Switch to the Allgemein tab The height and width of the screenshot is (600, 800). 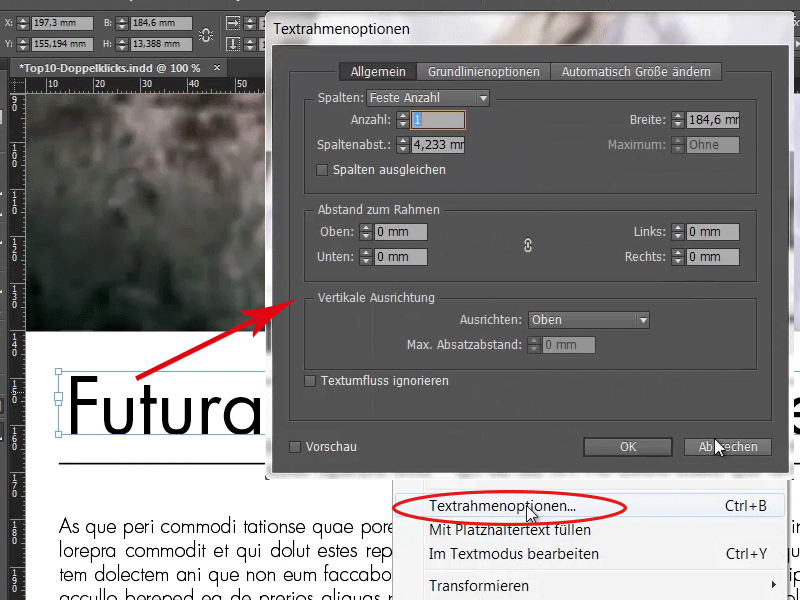tap(378, 71)
